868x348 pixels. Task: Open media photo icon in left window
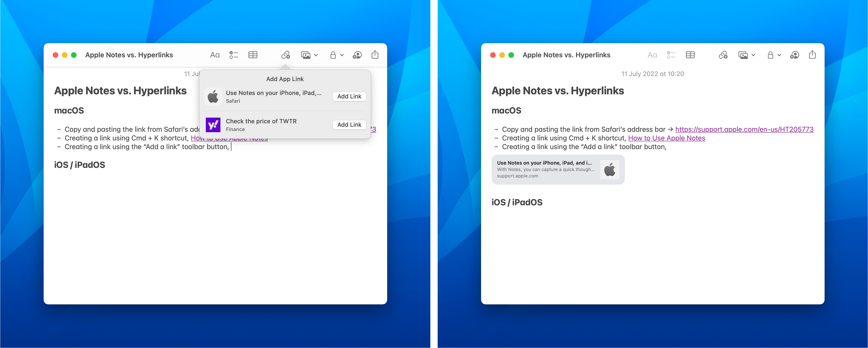point(306,55)
